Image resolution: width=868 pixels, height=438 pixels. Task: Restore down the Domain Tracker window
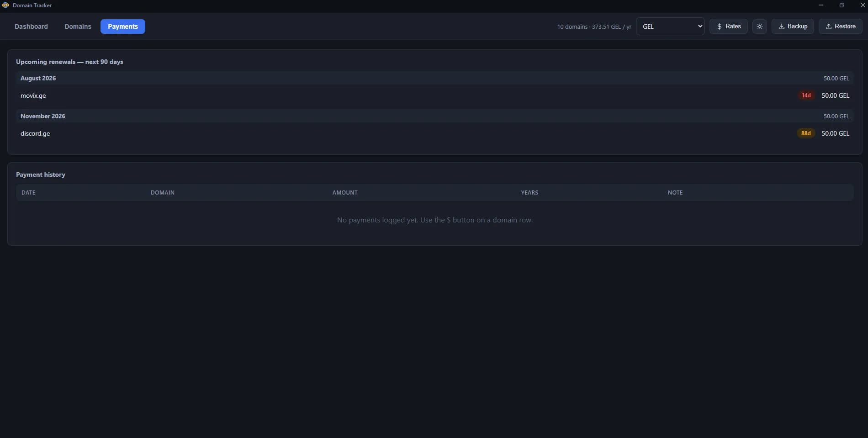842,5
